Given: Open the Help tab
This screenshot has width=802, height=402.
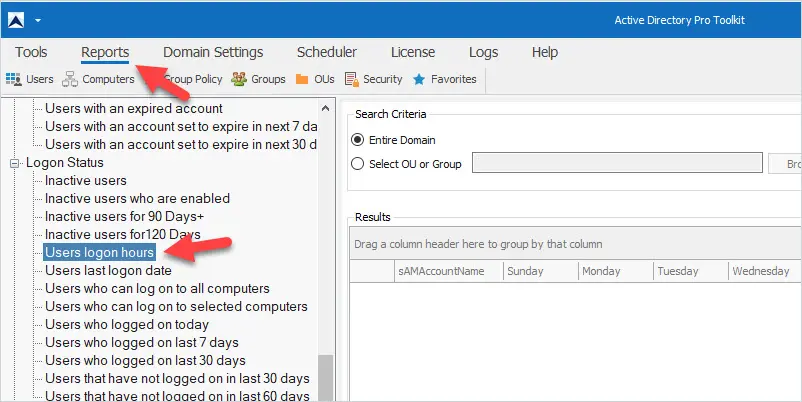Looking at the screenshot, I should click(x=545, y=52).
